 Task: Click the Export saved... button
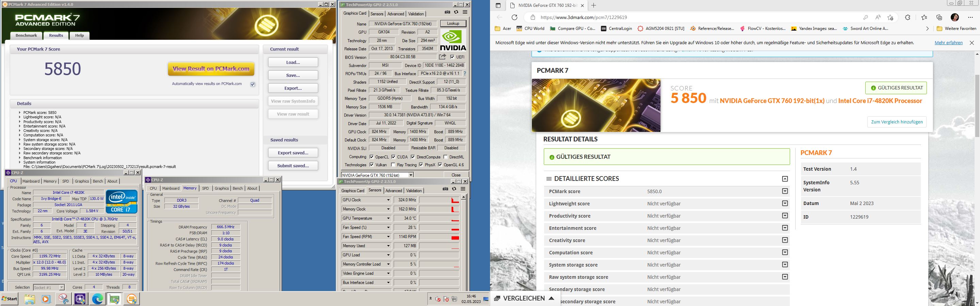(293, 153)
